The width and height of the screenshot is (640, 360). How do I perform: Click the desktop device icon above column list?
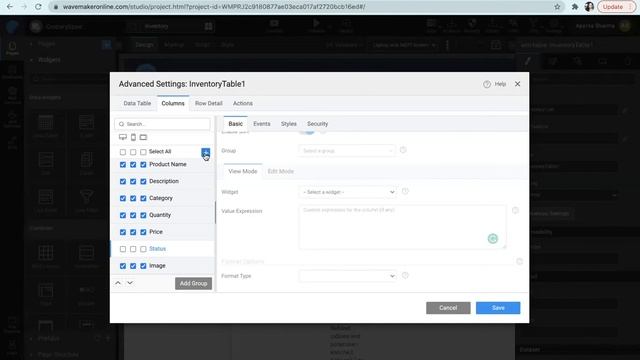[x=123, y=137]
